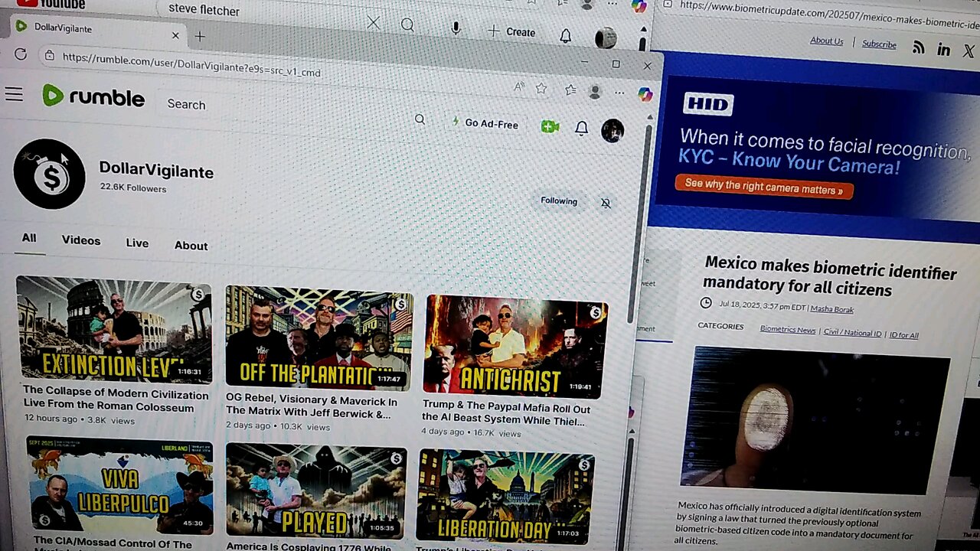The width and height of the screenshot is (980, 551).
Task: Click the site info lock icon
Action: pos(50,56)
